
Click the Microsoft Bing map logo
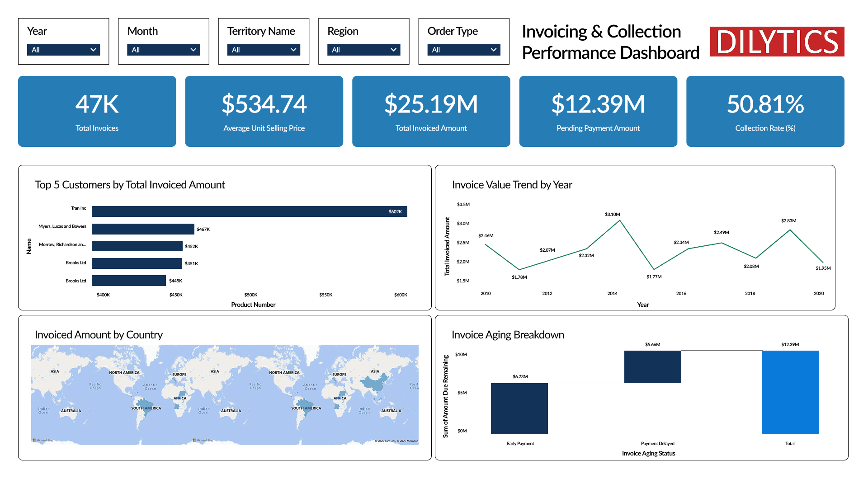click(43, 440)
